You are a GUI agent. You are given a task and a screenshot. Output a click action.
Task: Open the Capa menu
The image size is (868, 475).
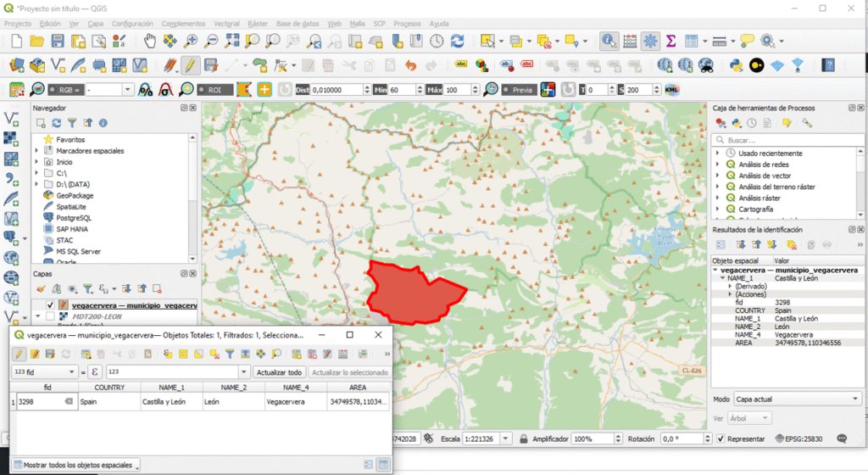click(95, 24)
